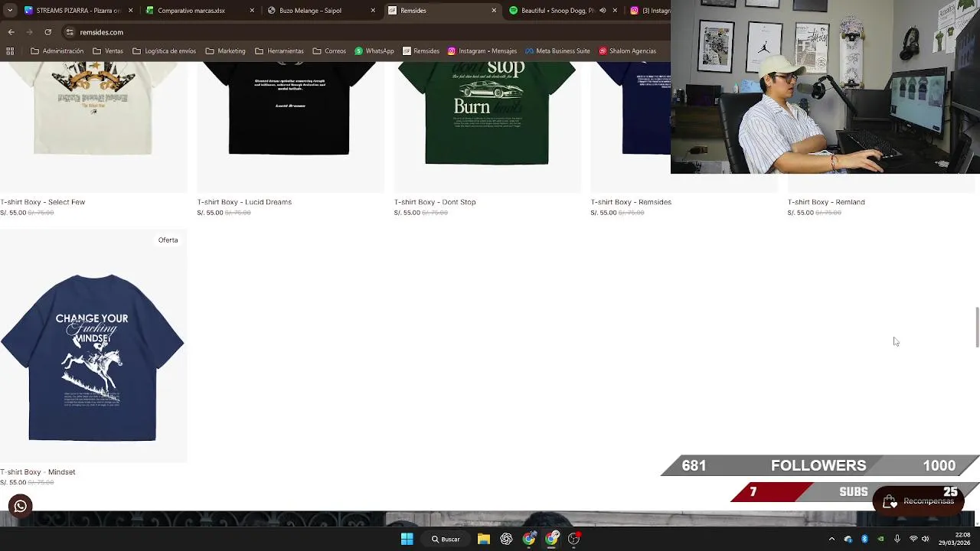The image size is (980, 551).
Task: Click the browser back arrow
Action: tap(11, 32)
